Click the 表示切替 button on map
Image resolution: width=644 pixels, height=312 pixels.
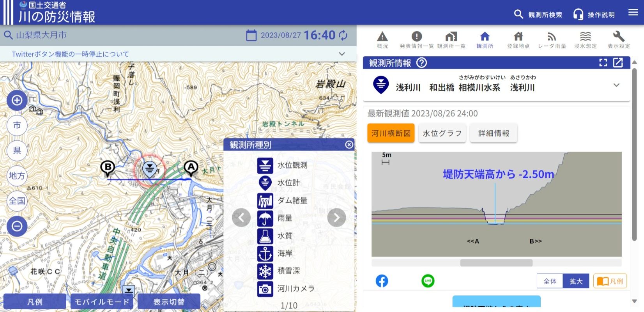[x=169, y=302]
